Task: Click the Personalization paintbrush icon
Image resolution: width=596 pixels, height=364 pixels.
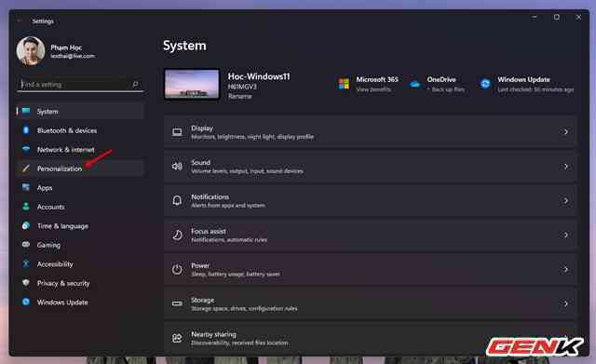Action: click(x=26, y=169)
